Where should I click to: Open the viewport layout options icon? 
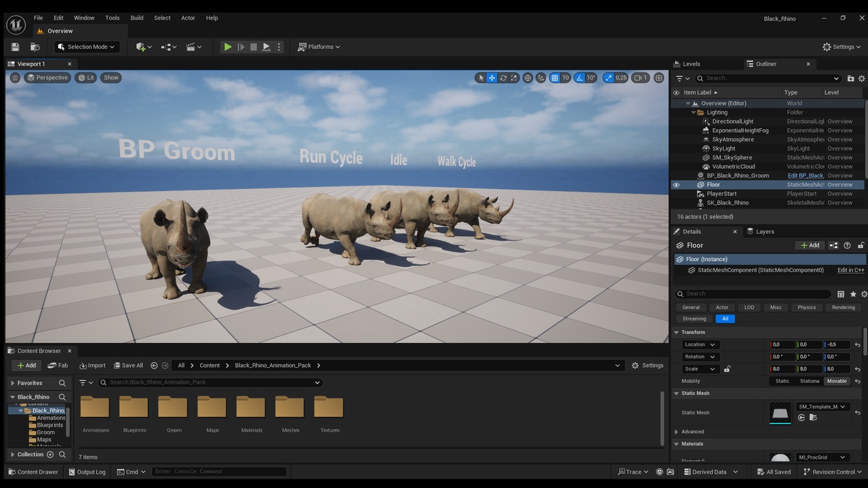click(658, 78)
